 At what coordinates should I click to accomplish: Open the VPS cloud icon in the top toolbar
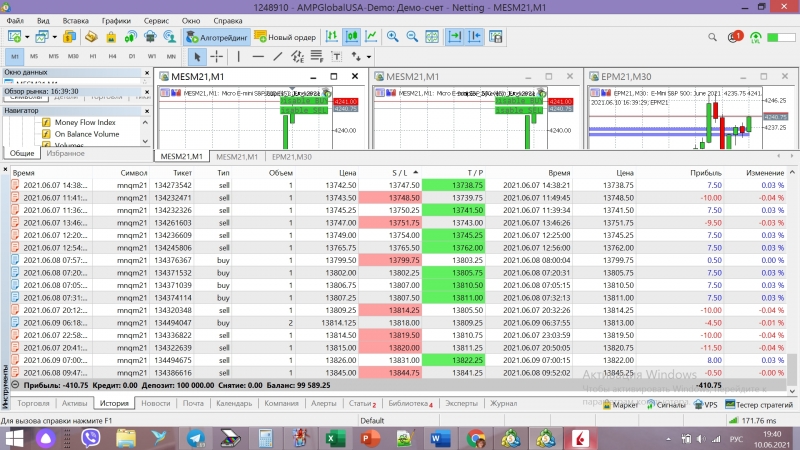[x=150, y=37]
